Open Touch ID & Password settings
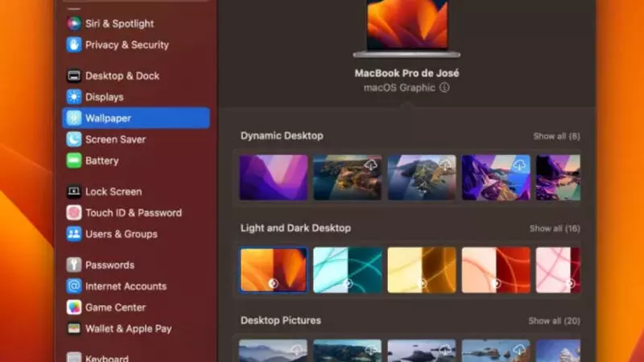The width and height of the screenshot is (644, 362). (x=134, y=212)
